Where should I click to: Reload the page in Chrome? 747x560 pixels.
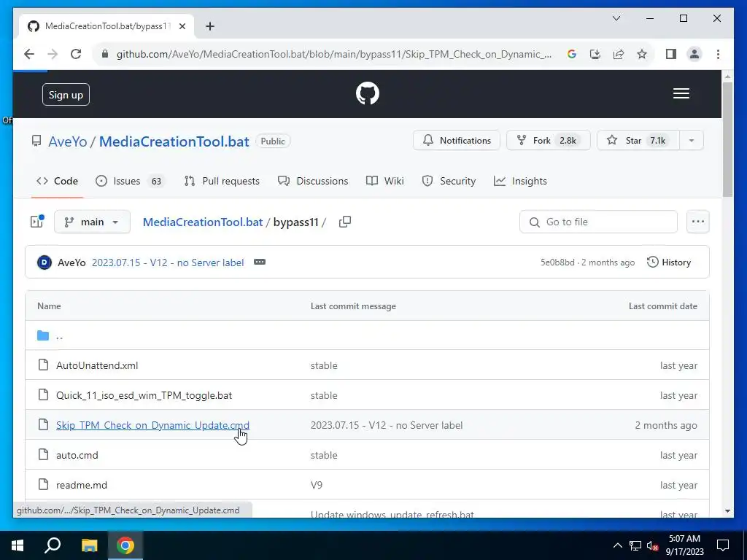[x=76, y=54]
